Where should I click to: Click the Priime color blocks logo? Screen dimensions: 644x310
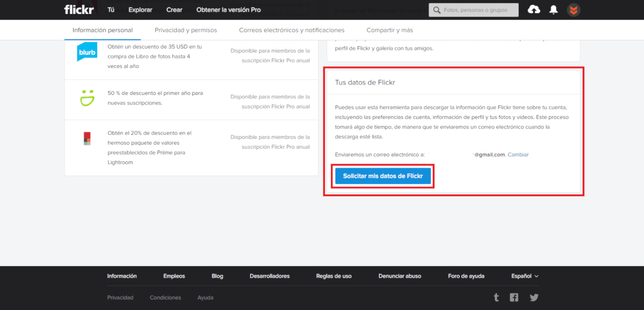click(87, 138)
